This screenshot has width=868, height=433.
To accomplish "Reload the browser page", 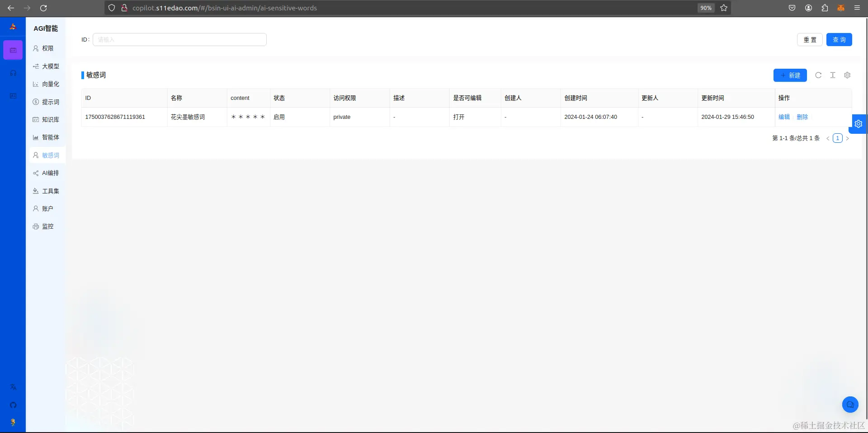I will tap(43, 8).
